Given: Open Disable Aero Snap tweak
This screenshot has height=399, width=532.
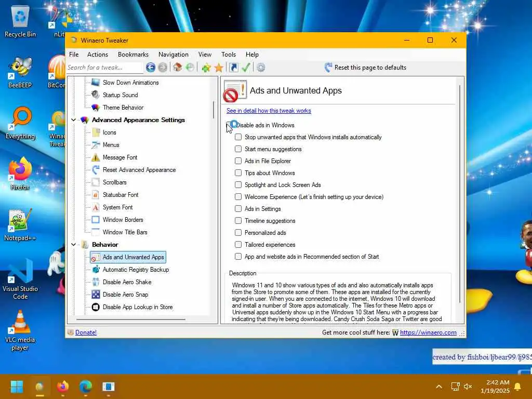Looking at the screenshot, I should 125,295.
